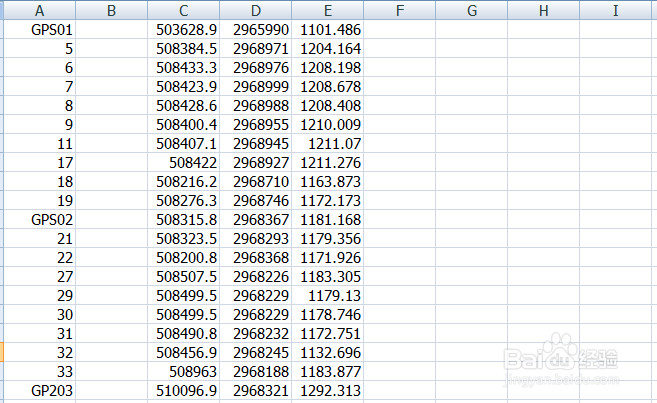
Task: Choose cell with 1163.873
Action: (328, 181)
